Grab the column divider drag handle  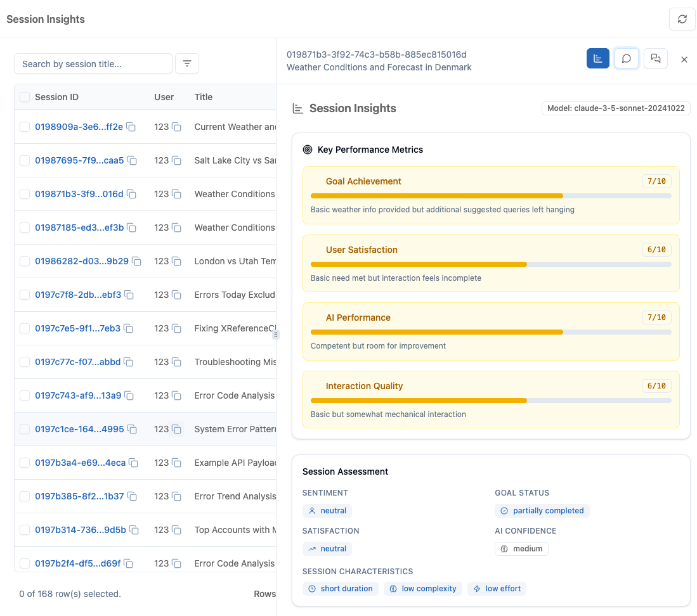point(275,334)
